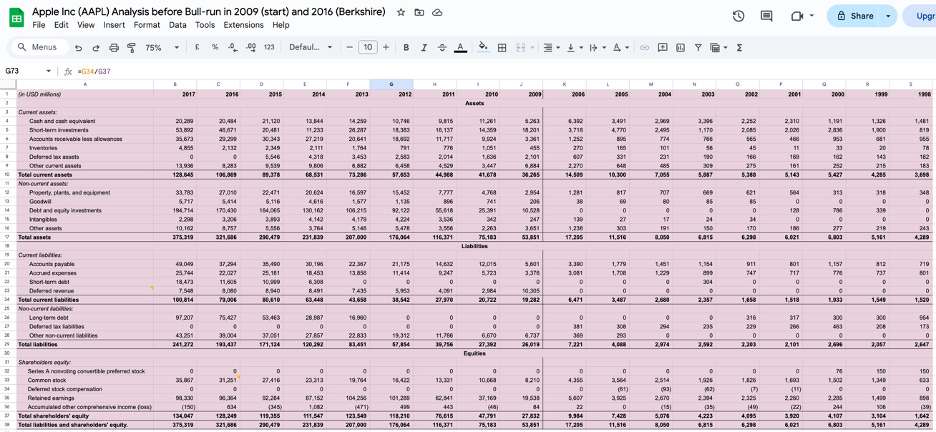
Task: Open the Google Sheets home icon
Action: click(x=17, y=18)
